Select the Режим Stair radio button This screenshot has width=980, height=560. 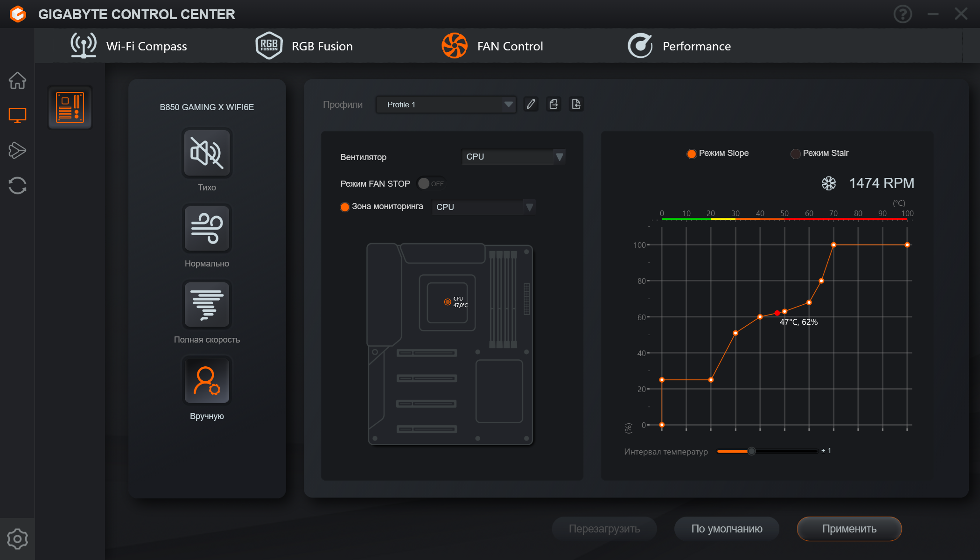coord(796,154)
